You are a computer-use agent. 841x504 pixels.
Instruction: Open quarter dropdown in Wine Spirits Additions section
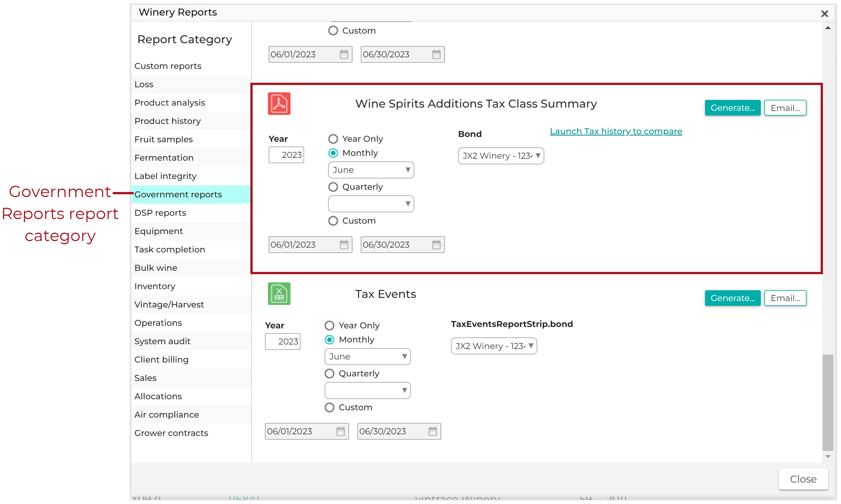371,204
